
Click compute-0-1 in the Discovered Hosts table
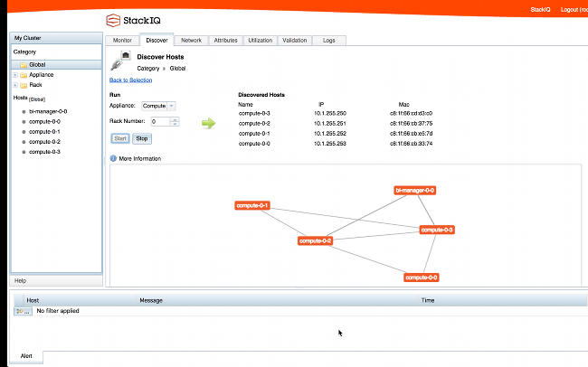click(254, 134)
